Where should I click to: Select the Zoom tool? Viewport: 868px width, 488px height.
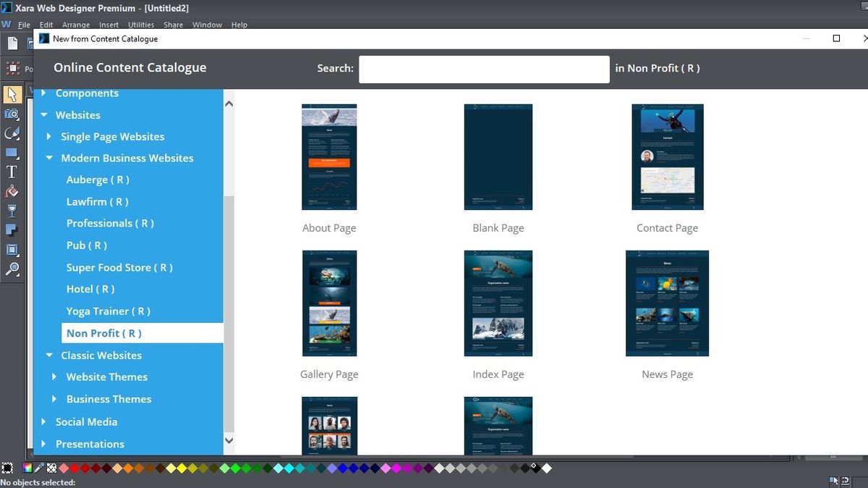tap(12, 269)
